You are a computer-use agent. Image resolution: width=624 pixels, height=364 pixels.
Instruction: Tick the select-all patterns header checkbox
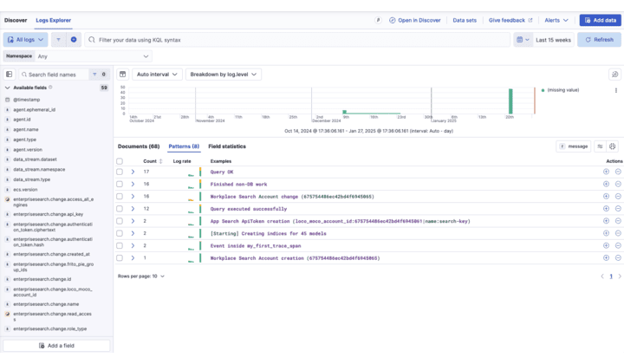point(120,161)
